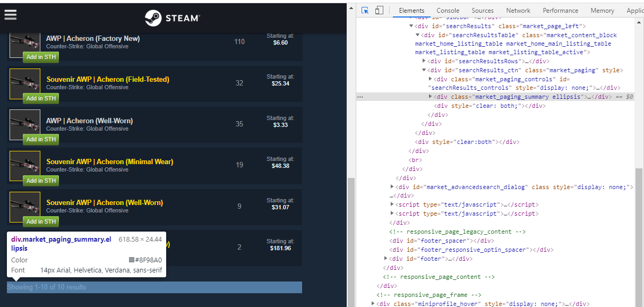Expand the market_paging_summary ellipsis div node
The height and width of the screenshot is (307, 644).
430,97
